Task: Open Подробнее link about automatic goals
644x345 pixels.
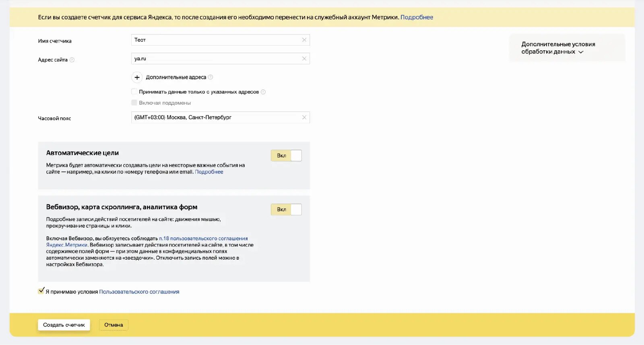Action: coord(209,172)
